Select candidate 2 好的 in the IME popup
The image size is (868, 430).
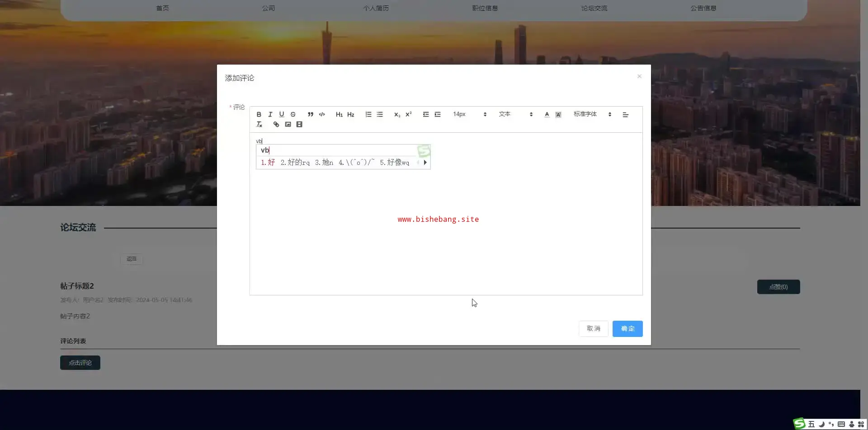coord(295,162)
